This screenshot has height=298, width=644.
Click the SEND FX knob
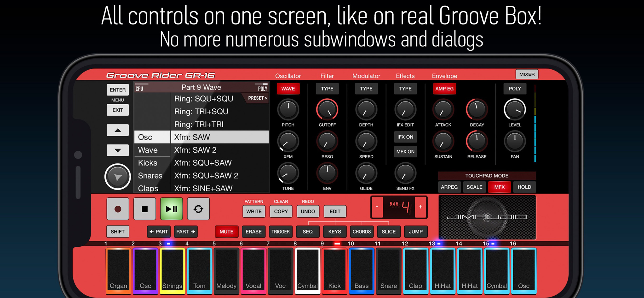405,173
